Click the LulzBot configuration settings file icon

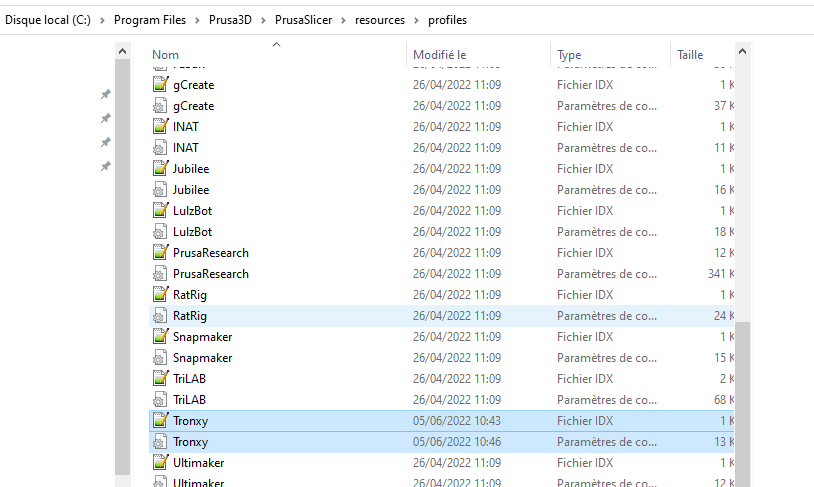(x=160, y=232)
